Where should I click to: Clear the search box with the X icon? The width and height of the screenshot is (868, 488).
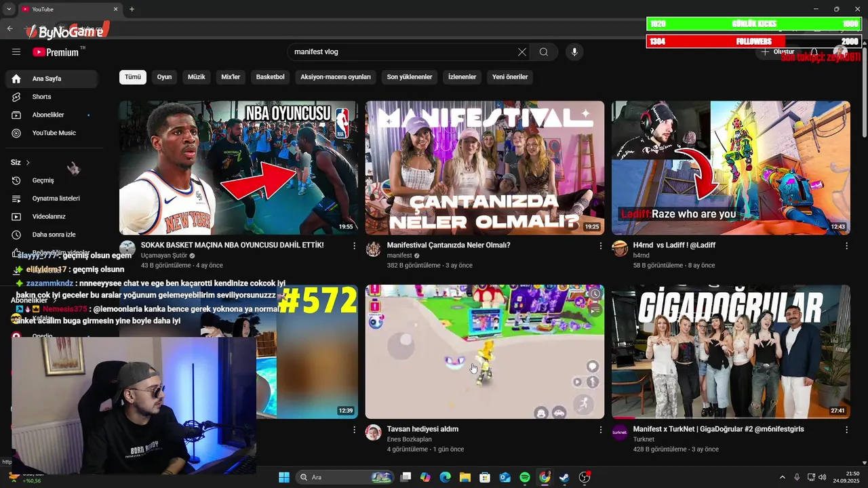click(x=522, y=52)
